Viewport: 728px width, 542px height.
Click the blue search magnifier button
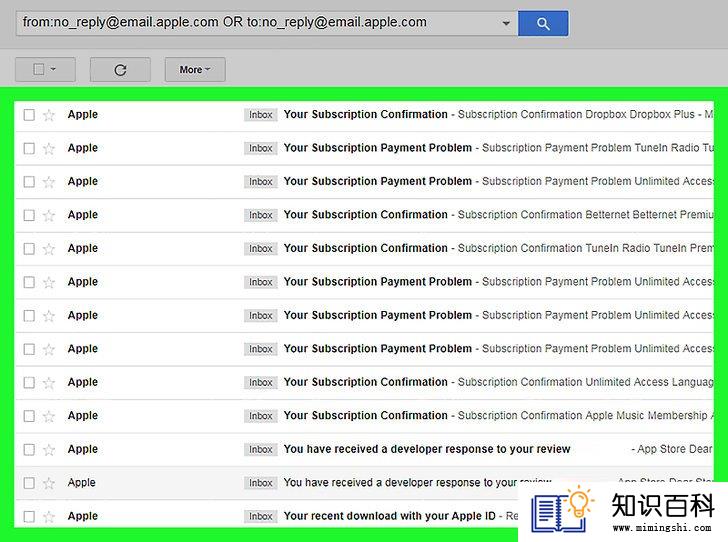click(543, 23)
